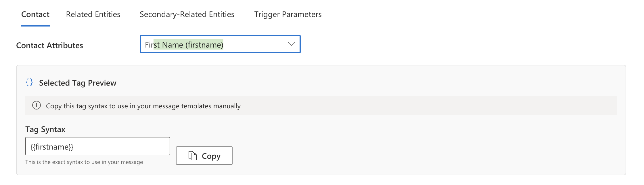Click the {{firstname}} tag text
This screenshot has height=185, width=644.
(52, 147)
